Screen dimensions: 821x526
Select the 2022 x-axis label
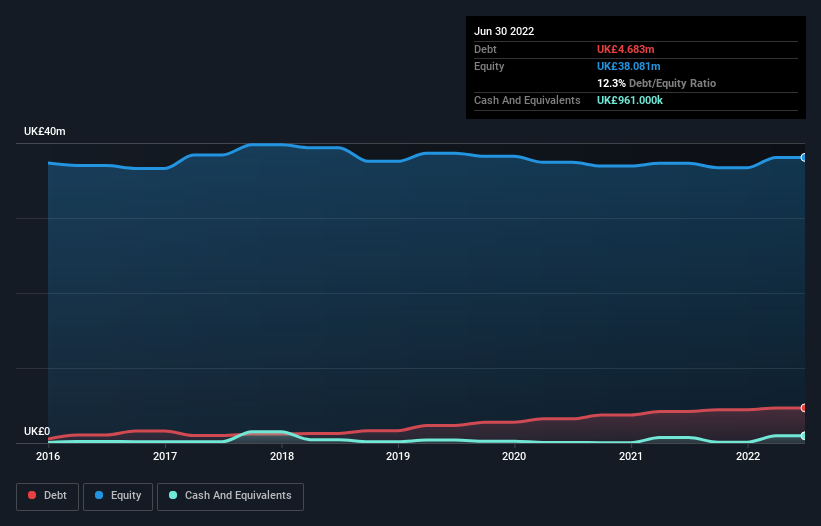[748, 456]
